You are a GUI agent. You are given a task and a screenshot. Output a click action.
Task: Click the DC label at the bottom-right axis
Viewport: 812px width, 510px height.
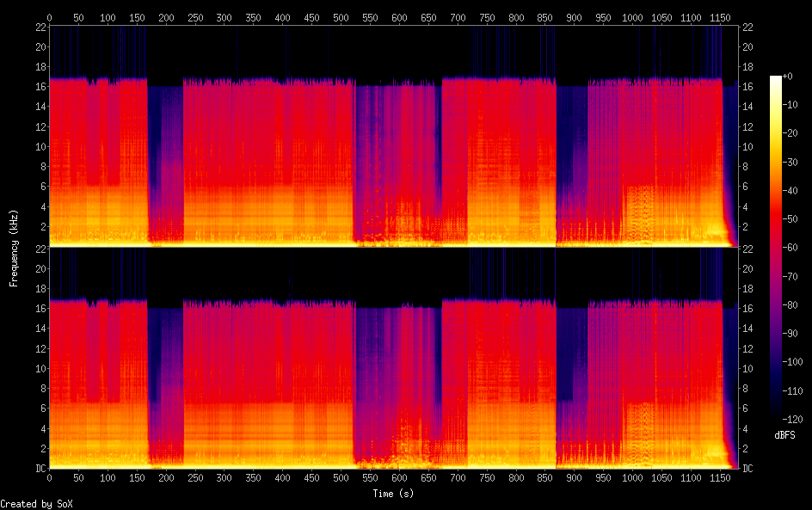747,468
